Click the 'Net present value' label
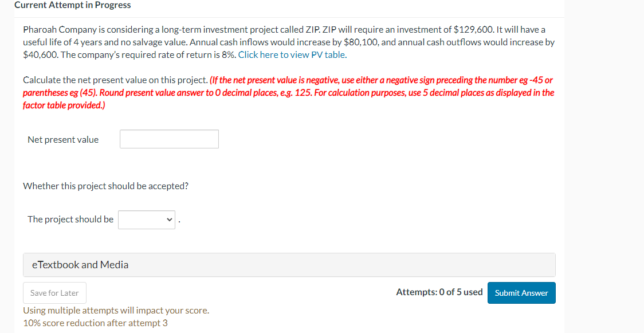This screenshot has width=644, height=333. [x=62, y=139]
